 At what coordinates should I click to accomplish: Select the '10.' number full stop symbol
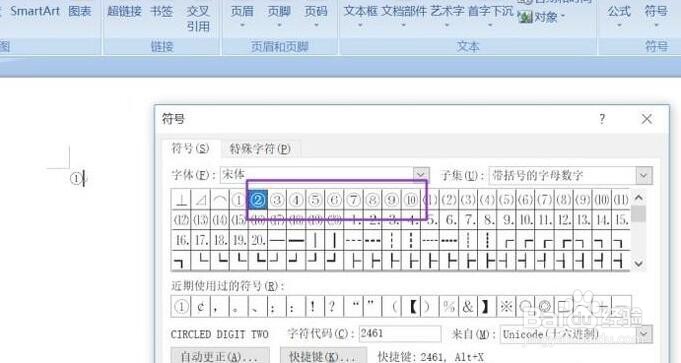click(x=525, y=220)
